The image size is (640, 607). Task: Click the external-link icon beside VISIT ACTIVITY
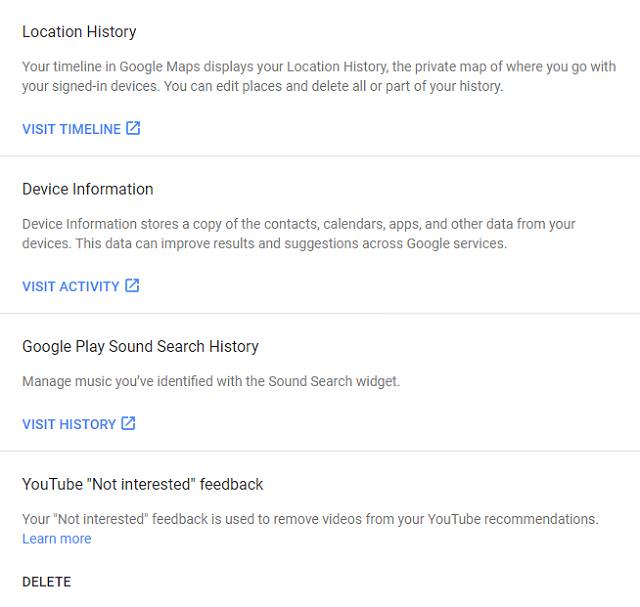tap(132, 285)
